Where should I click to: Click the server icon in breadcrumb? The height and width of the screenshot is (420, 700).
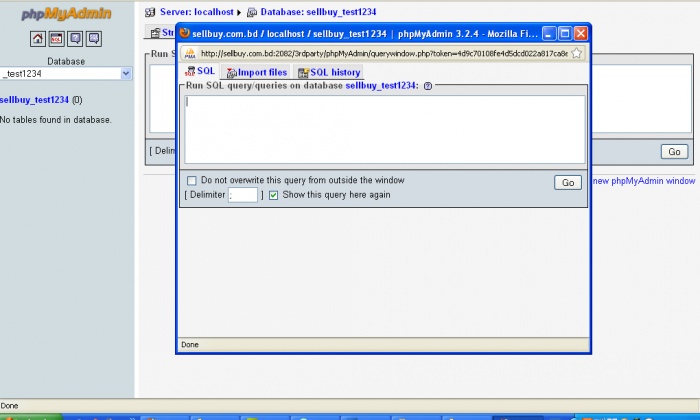[x=150, y=12]
